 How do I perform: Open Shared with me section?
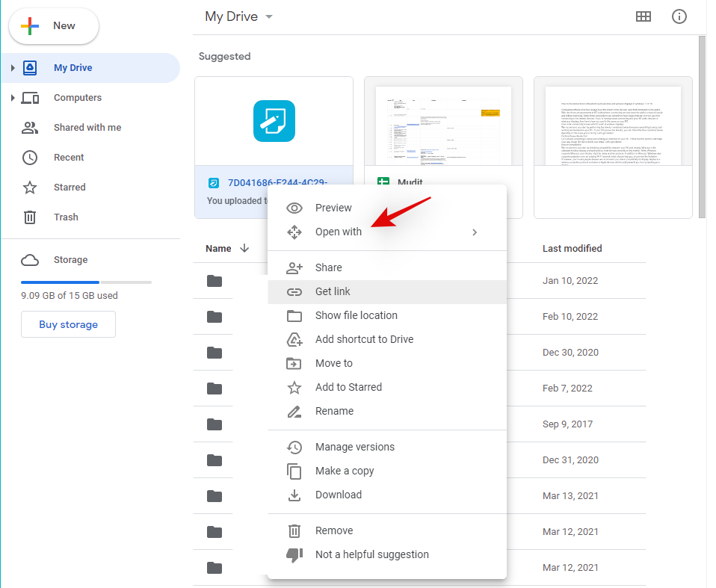(x=30, y=127)
